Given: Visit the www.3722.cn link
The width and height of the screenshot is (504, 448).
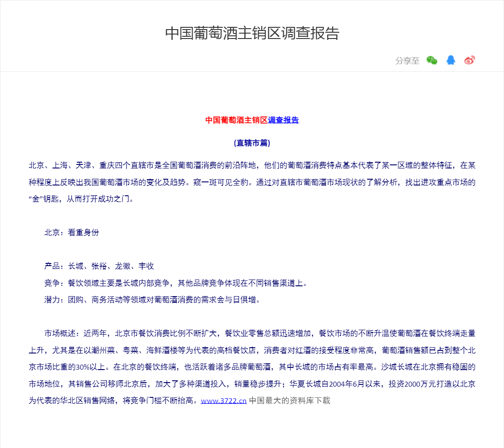Looking at the screenshot, I should click(x=224, y=401).
